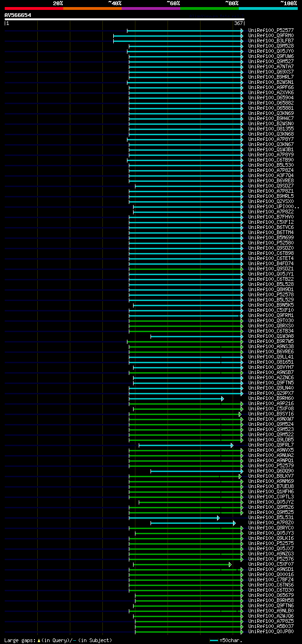The image size is (302, 644).
Task: Select hit label UniRef100_C6TB90
Action: click(271, 160)
